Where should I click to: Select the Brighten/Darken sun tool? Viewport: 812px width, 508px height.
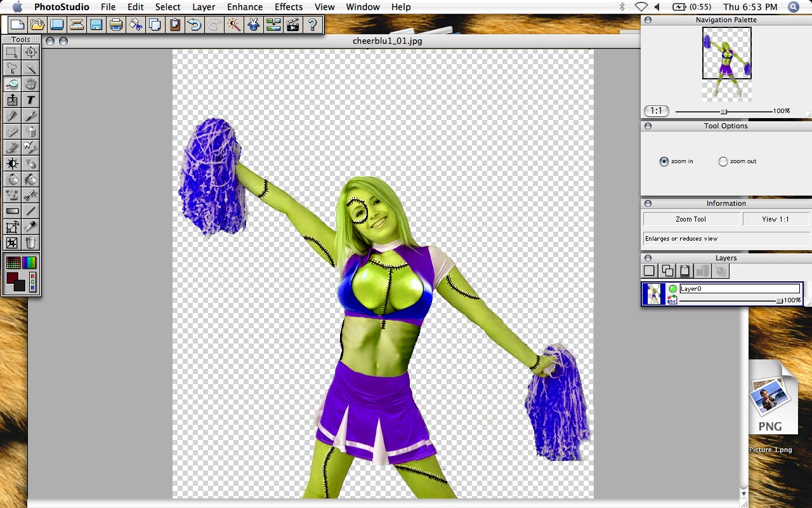click(12, 163)
